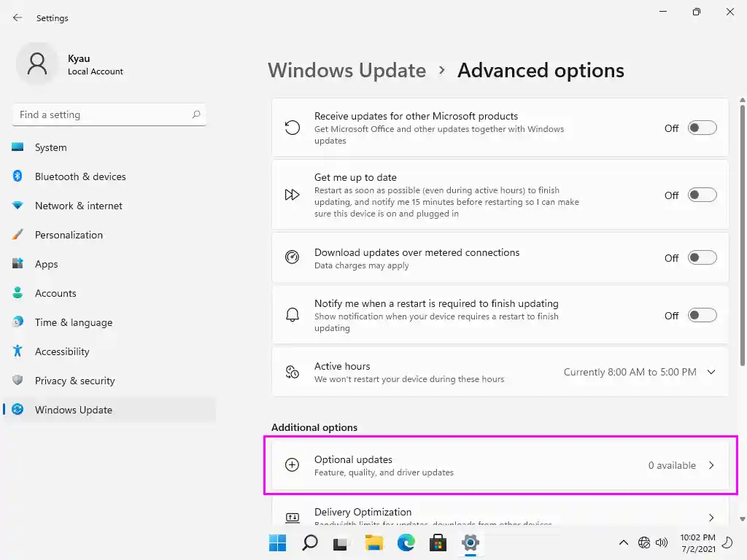747x560 pixels.
Task: Expand the Active hours section
Action: coord(711,372)
